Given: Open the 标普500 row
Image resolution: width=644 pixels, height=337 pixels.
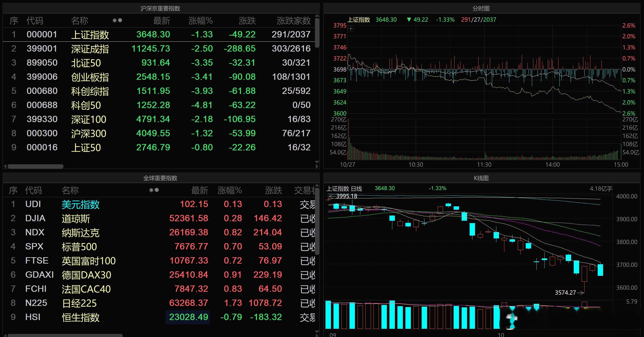Looking at the screenshot, I should pyautogui.click(x=159, y=246).
